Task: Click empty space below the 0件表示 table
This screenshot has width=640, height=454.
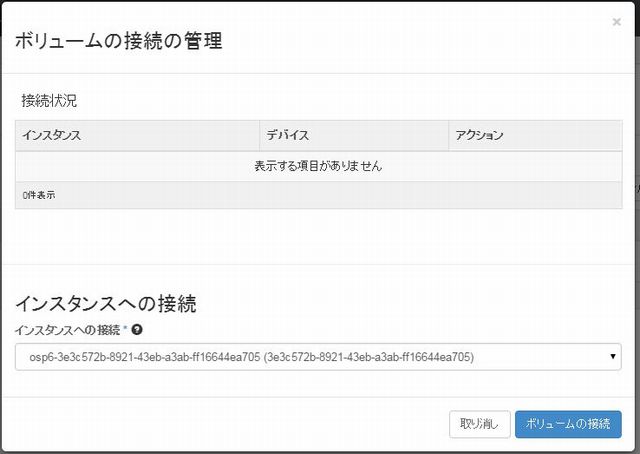Action: pos(318,237)
